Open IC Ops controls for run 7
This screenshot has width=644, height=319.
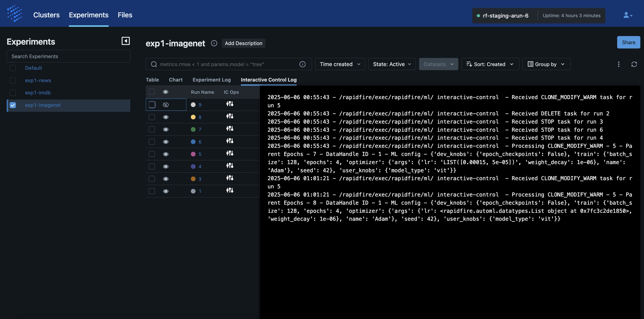(230, 129)
